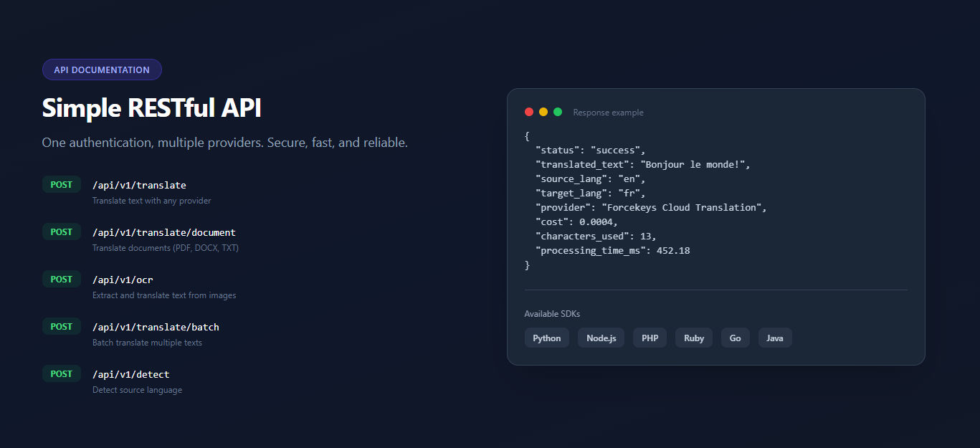The image size is (980, 448).
Task: Click the POST badge for /api/v1/ocr
Action: click(x=62, y=280)
